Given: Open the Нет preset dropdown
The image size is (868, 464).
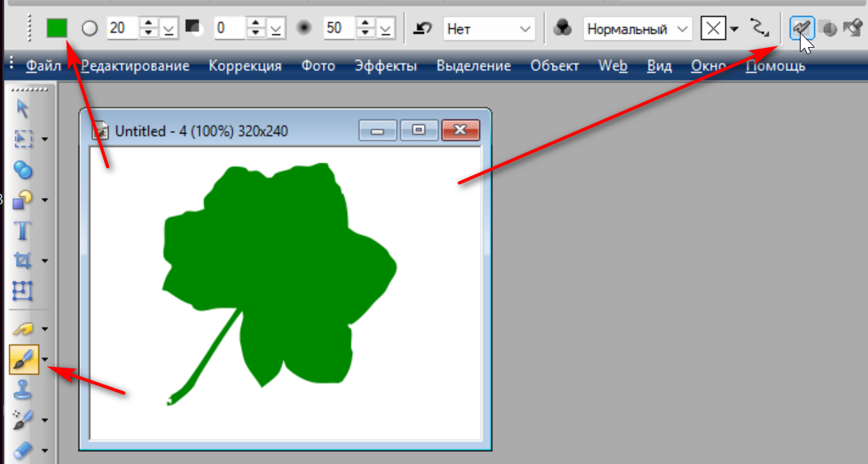Looking at the screenshot, I should [x=525, y=28].
